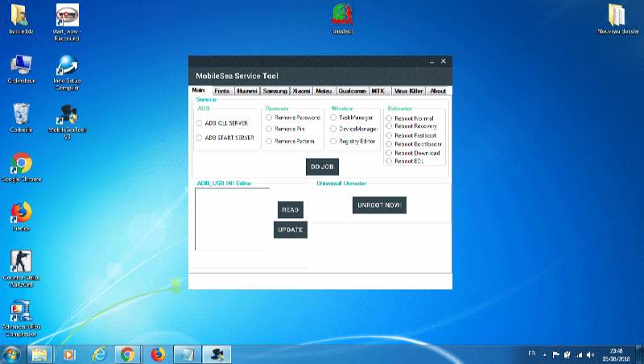
Task: Launch Firefox desktop shortcut
Action: (22, 217)
